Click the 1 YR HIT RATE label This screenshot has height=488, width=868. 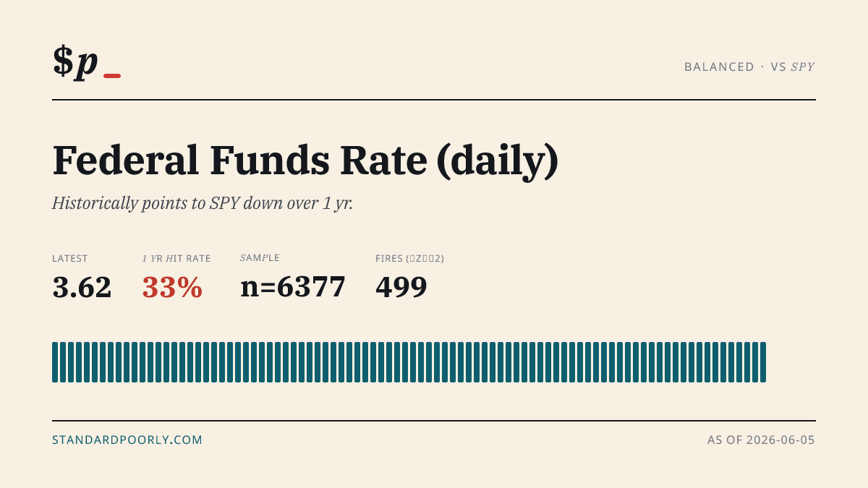click(x=176, y=258)
